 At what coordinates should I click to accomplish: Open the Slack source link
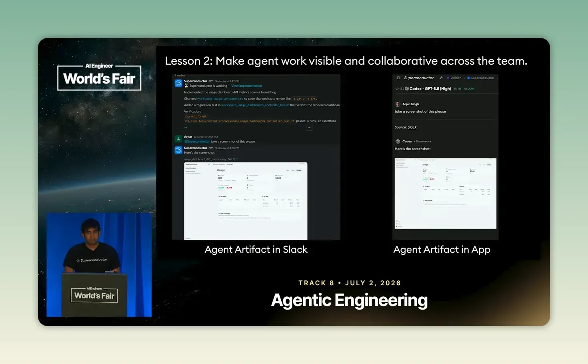[x=412, y=127]
